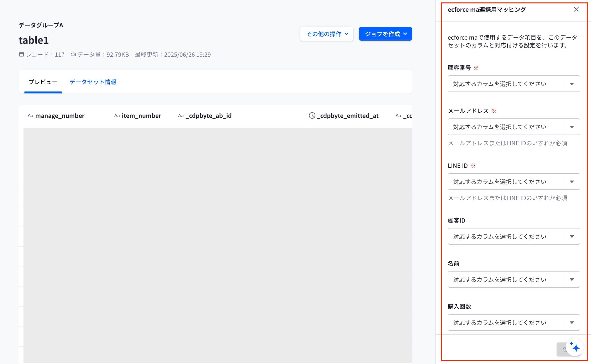Viewport: 591px width, 364px height.
Task: Open the 顧客ID column dropdown
Action: pos(514,236)
